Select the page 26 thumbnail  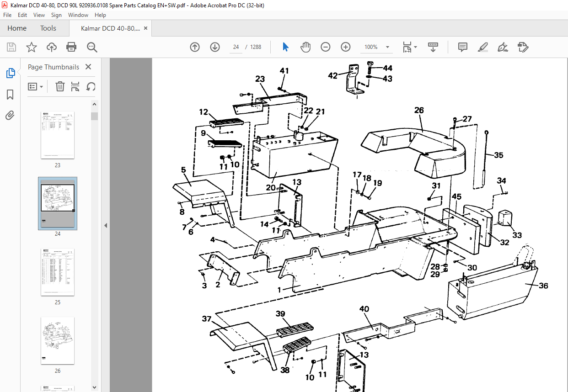(58, 340)
